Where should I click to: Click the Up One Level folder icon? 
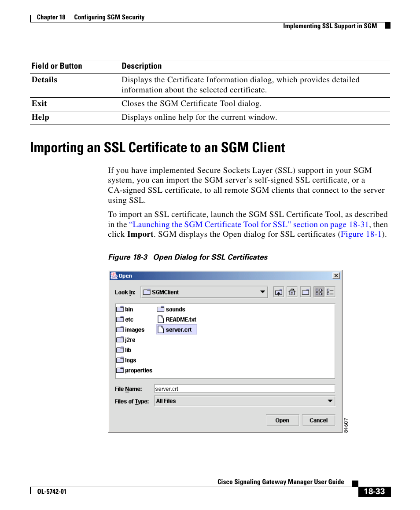(x=279, y=292)
